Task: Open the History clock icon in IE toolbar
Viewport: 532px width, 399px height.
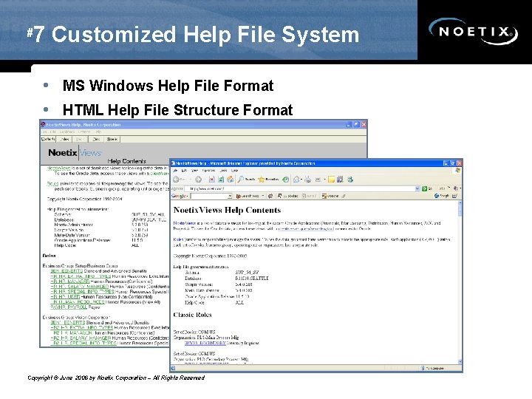Action: pos(286,179)
